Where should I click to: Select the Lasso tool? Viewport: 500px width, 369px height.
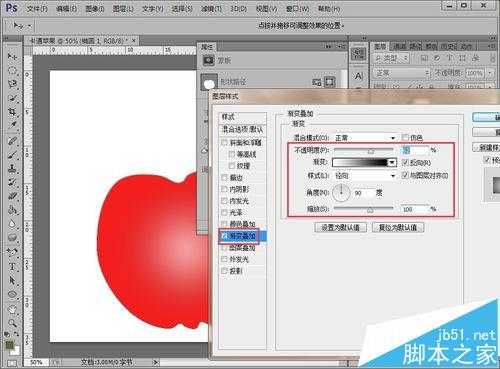pyautogui.click(x=12, y=84)
